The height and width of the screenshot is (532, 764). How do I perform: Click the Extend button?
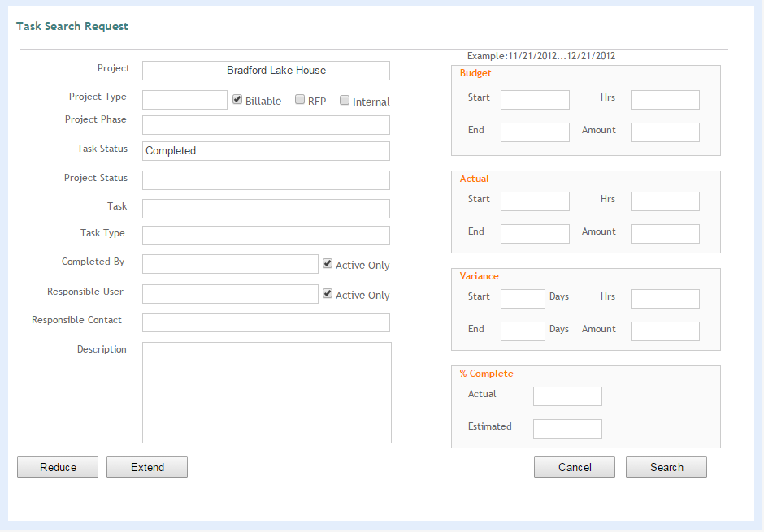point(147,467)
